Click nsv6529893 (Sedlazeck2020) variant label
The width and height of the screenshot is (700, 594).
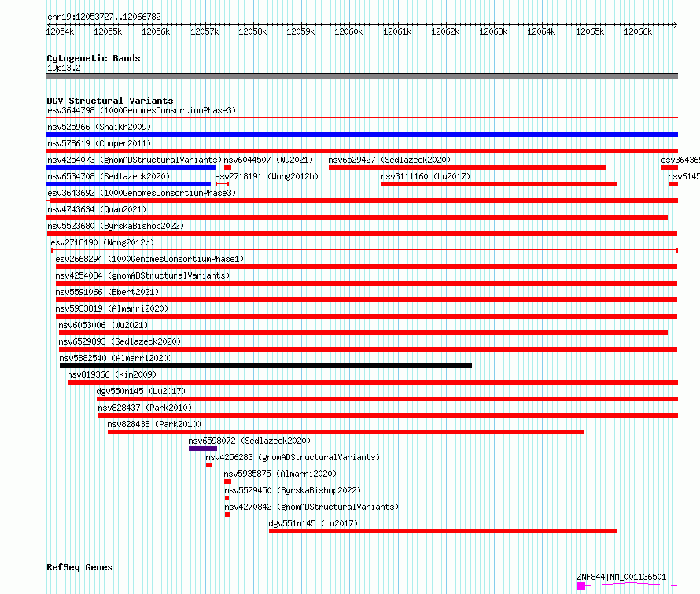[x=120, y=341]
